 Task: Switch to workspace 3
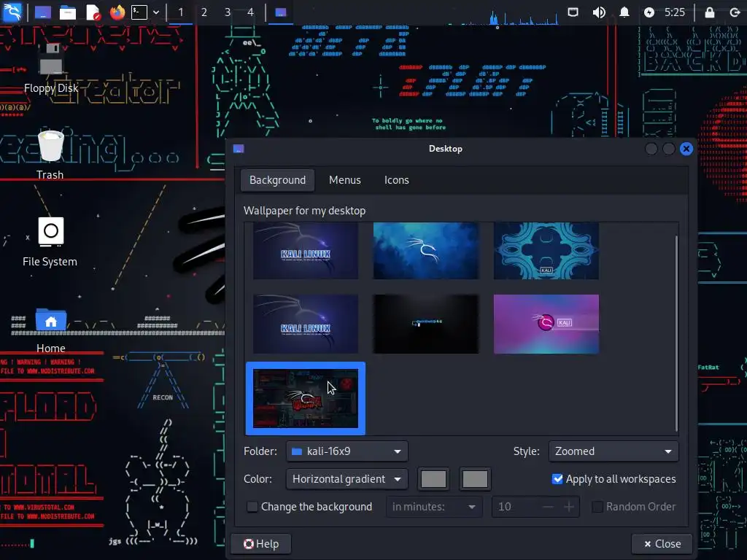[x=228, y=12]
